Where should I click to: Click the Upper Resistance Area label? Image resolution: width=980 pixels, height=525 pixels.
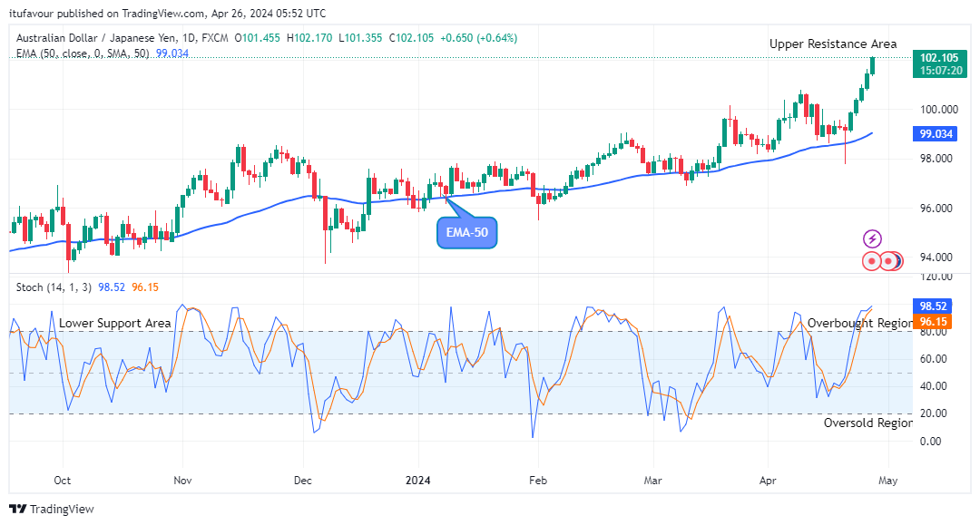(x=832, y=44)
